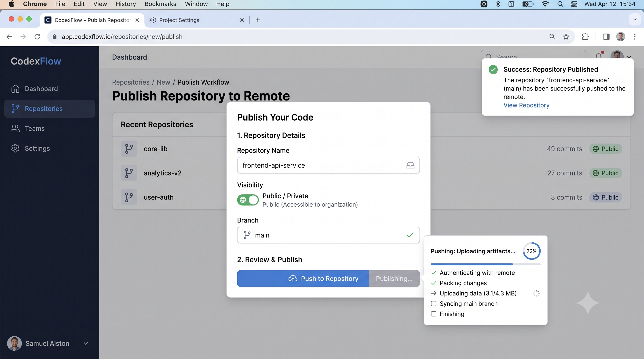
Task: Open Dashboard in the sidebar
Action: (x=49, y=89)
